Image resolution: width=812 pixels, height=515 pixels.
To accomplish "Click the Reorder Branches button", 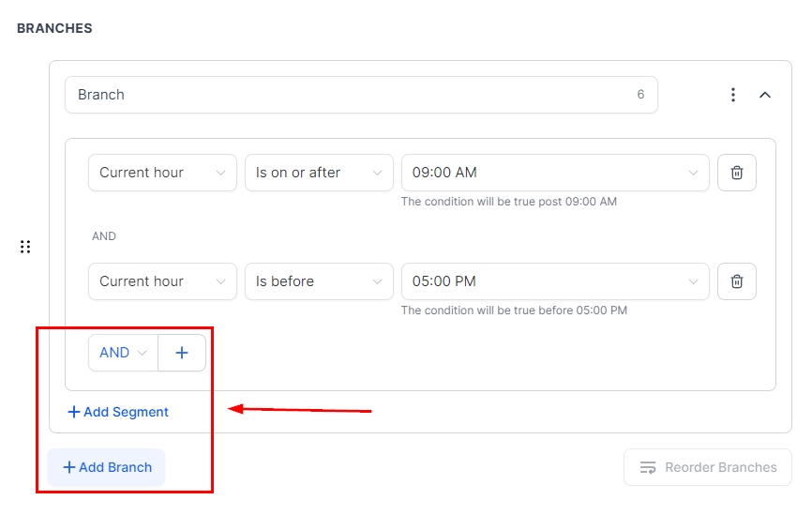I will tap(708, 467).
